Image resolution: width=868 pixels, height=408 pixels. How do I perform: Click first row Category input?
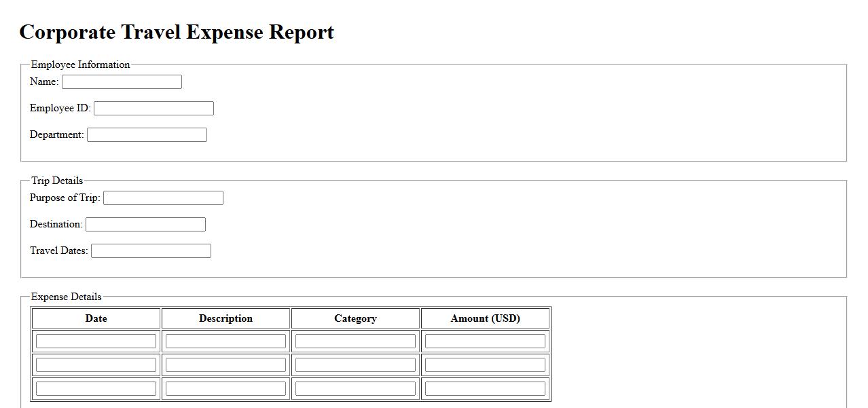pos(355,341)
